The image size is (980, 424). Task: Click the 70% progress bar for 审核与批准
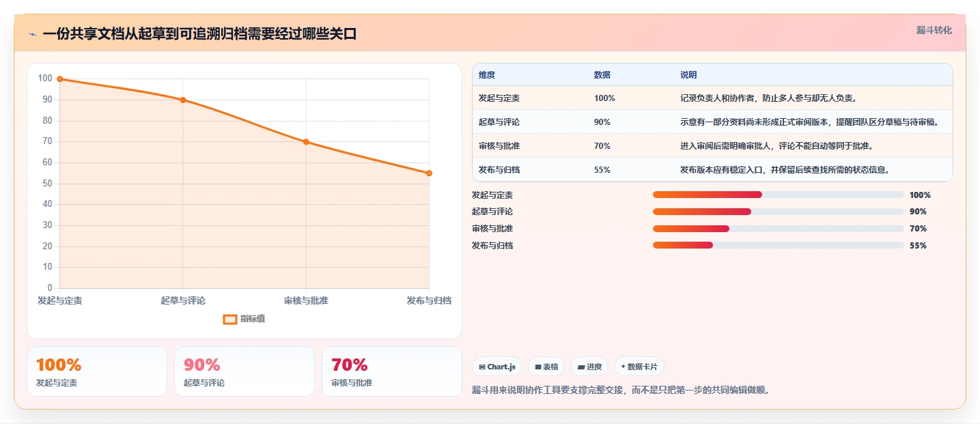[x=779, y=229]
